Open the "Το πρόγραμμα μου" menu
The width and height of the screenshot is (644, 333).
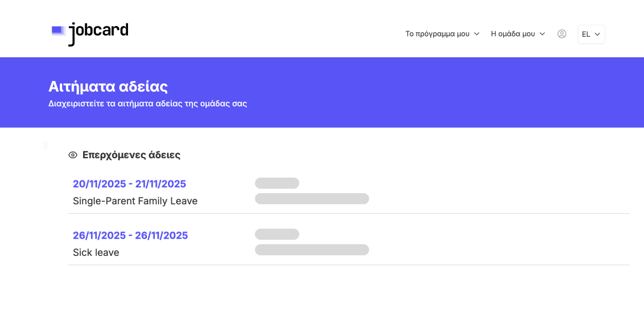click(437, 34)
